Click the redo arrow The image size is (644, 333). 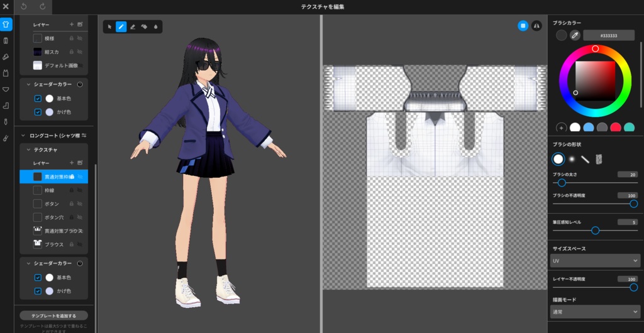[x=43, y=6]
